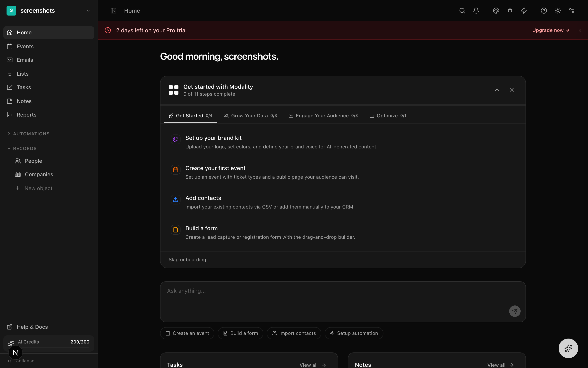Expand the Automations section
The width and height of the screenshot is (588, 368).
point(28,134)
